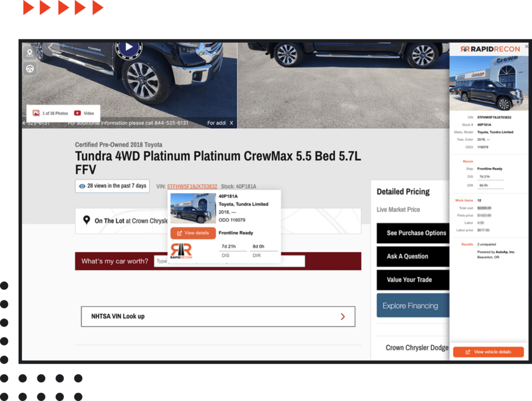Click View details in Rapid Recon popup
The image size is (532, 401).
[193, 233]
